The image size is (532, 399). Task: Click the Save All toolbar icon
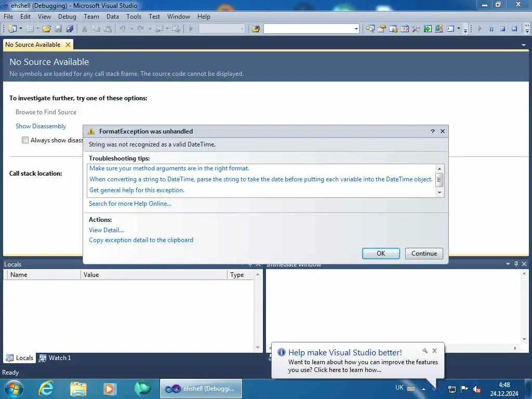tap(70, 29)
